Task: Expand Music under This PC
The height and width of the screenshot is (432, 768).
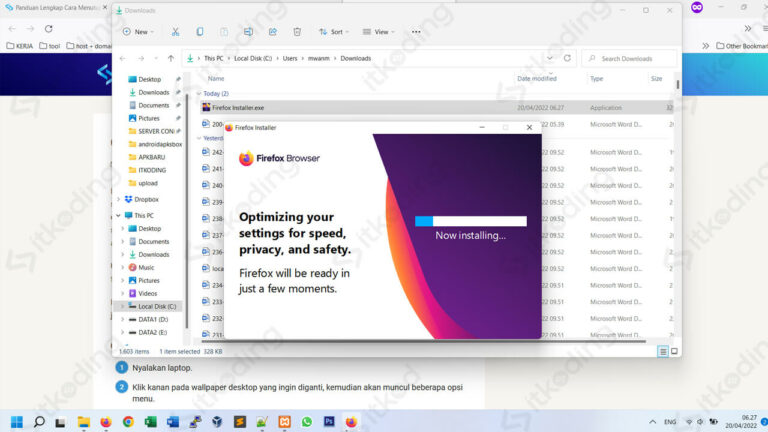Action: 122,267
